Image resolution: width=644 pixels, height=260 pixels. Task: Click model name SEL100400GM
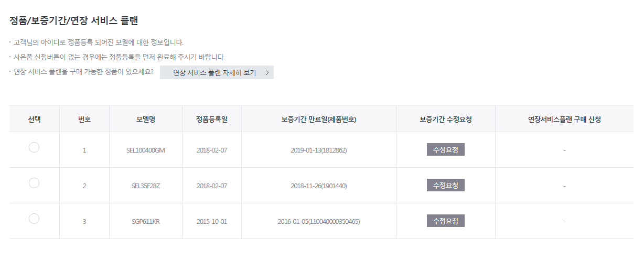(x=146, y=150)
